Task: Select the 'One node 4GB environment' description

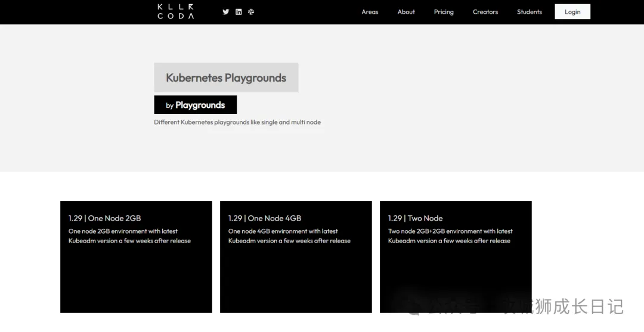Action: [x=289, y=236]
